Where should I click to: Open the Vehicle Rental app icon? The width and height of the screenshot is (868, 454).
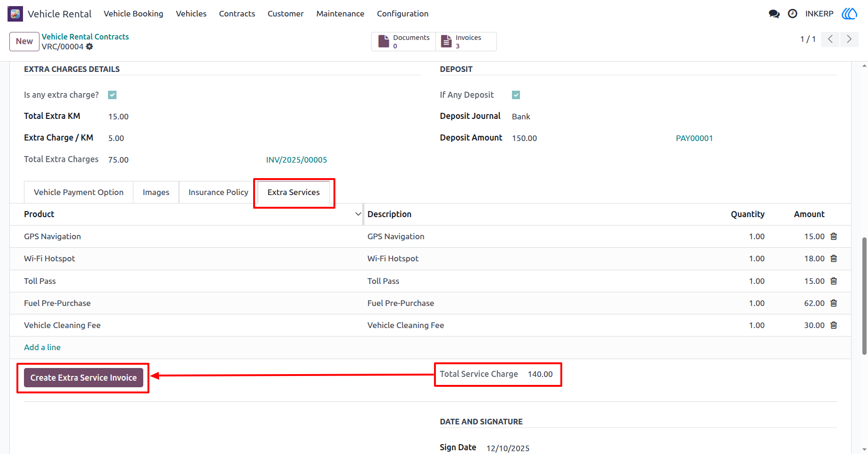15,14
